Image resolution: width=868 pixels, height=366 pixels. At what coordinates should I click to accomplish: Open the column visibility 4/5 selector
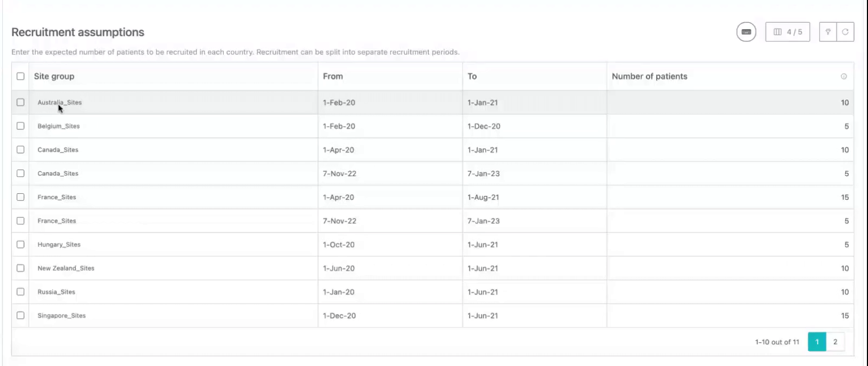point(787,32)
